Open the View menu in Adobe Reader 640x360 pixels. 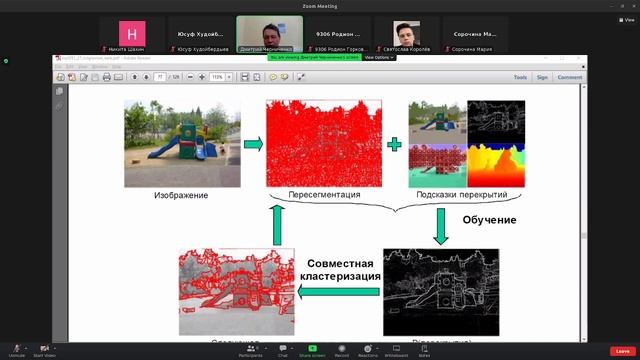(83, 67)
